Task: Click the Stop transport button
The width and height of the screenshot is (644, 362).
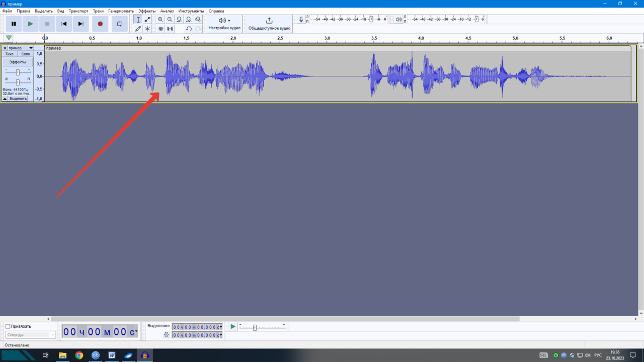Action: click(x=47, y=24)
